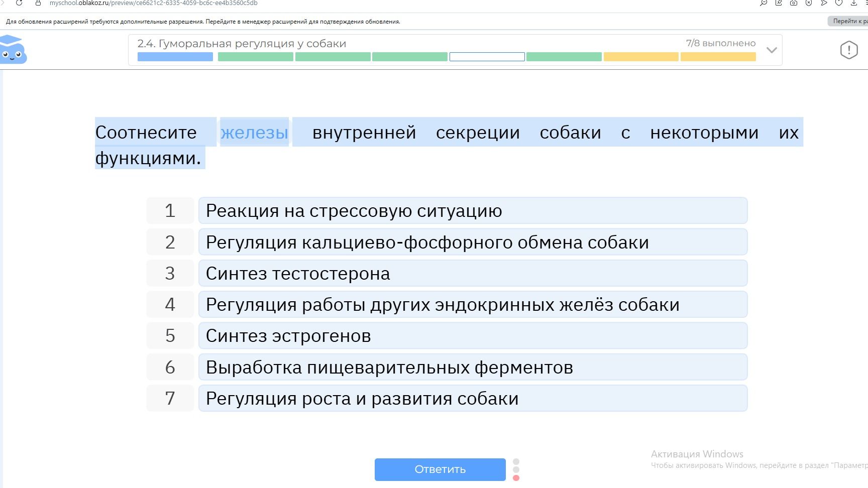This screenshot has height=488, width=868.
Task: Click the send arrow icon in browser toolbar
Action: click(824, 3)
